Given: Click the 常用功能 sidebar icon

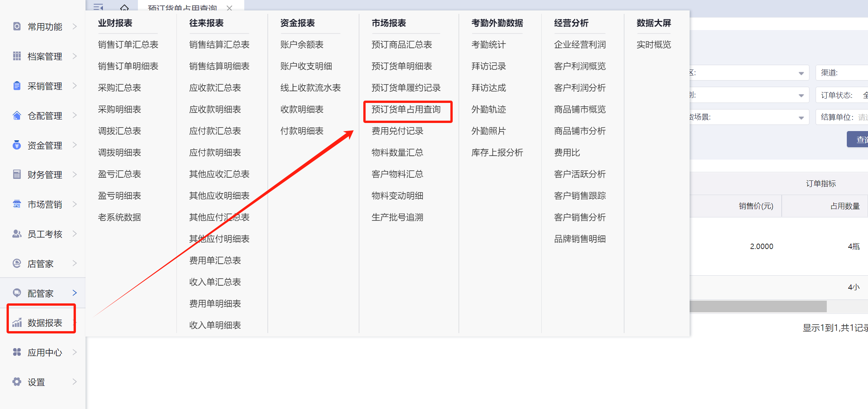Looking at the screenshot, I should [17, 26].
